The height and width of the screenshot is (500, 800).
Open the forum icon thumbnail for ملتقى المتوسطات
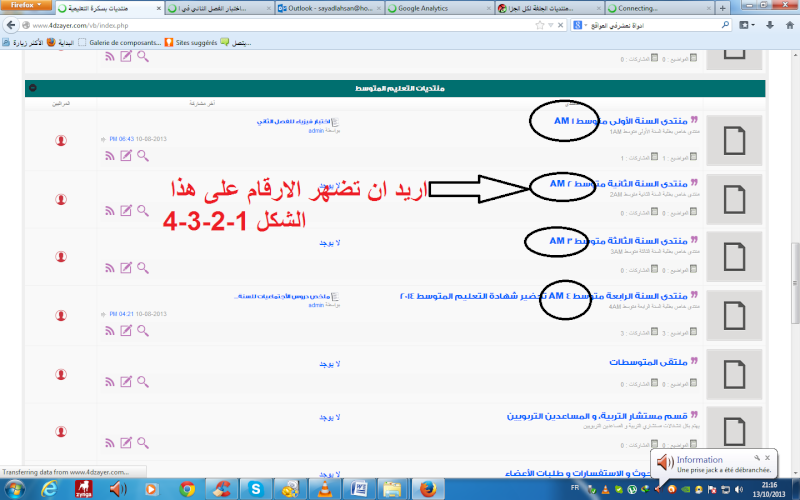[x=734, y=374]
